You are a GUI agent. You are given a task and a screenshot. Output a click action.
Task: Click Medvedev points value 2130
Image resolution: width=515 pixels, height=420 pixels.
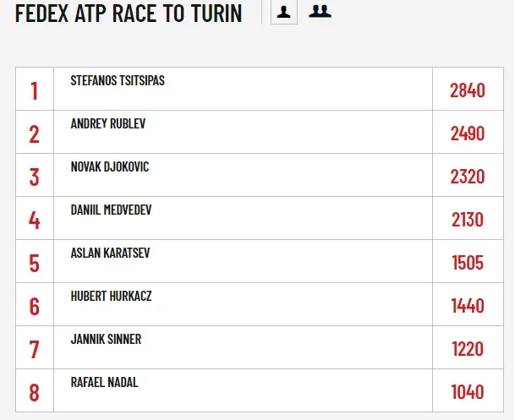[467, 220]
